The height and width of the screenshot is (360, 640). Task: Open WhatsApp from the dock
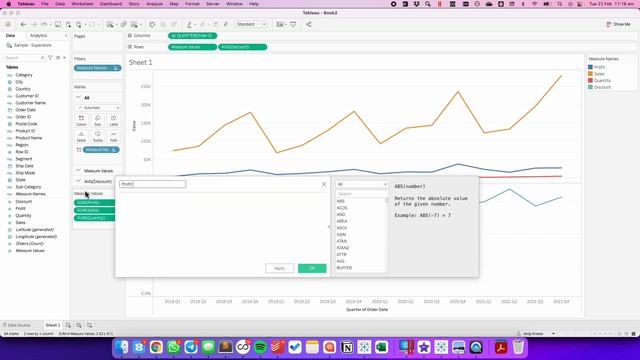(x=173, y=347)
